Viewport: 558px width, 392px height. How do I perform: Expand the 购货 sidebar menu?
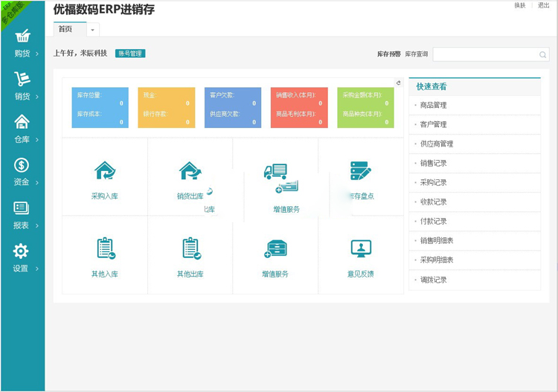[22, 44]
